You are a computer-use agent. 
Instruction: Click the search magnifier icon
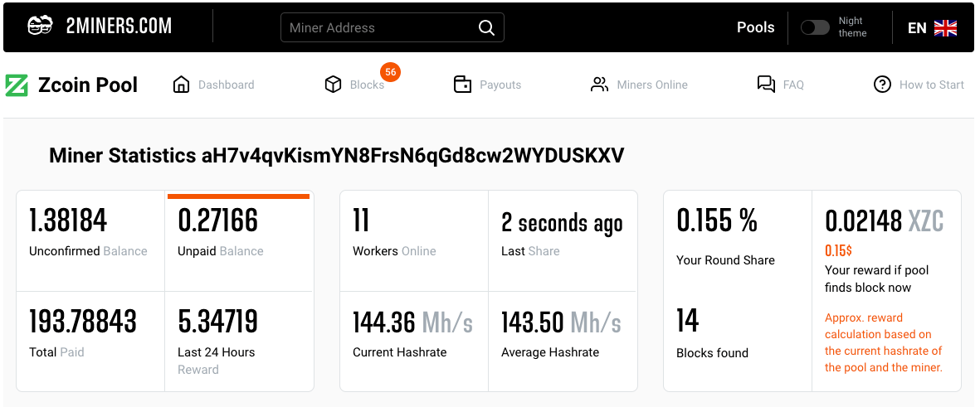(x=487, y=27)
